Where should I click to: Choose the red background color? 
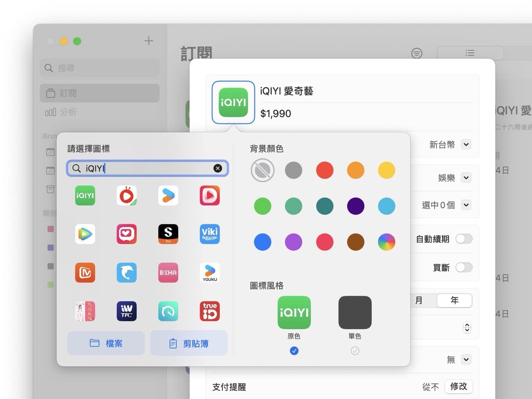[x=325, y=170]
